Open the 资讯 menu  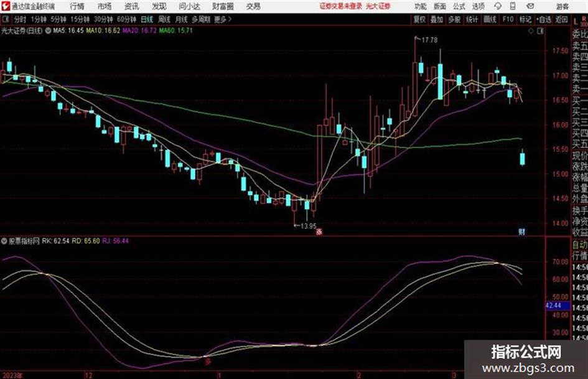pyautogui.click(x=132, y=6)
